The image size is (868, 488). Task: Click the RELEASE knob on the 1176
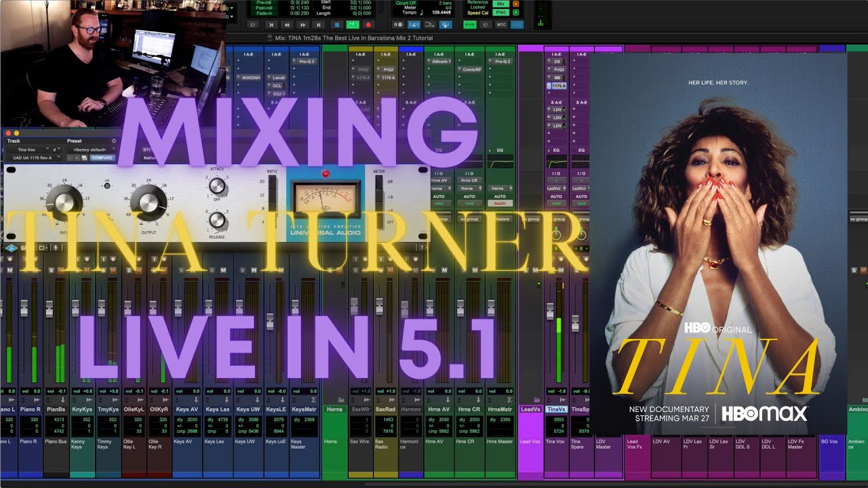click(216, 220)
